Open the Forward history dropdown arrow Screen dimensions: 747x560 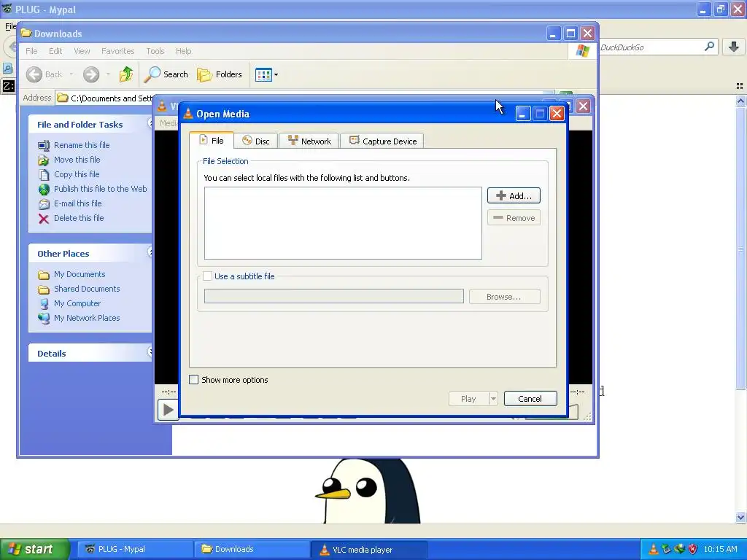[108, 74]
